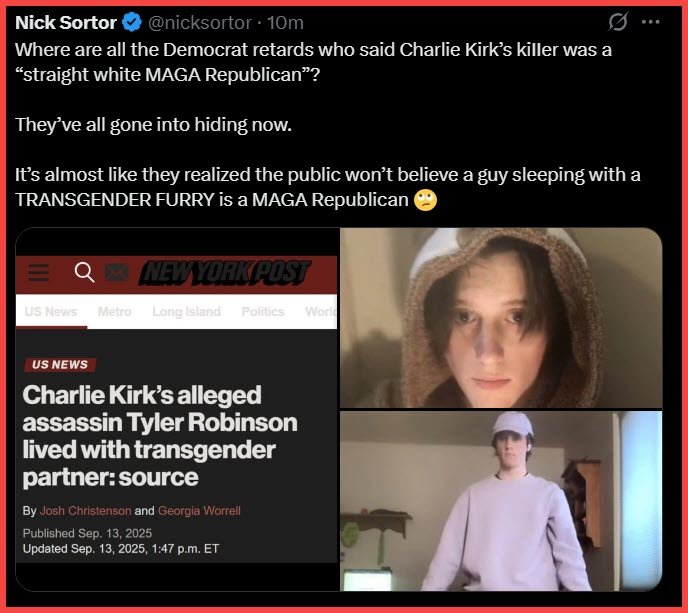
Task: Open the three-dot more options menu
Action: [x=651, y=22]
